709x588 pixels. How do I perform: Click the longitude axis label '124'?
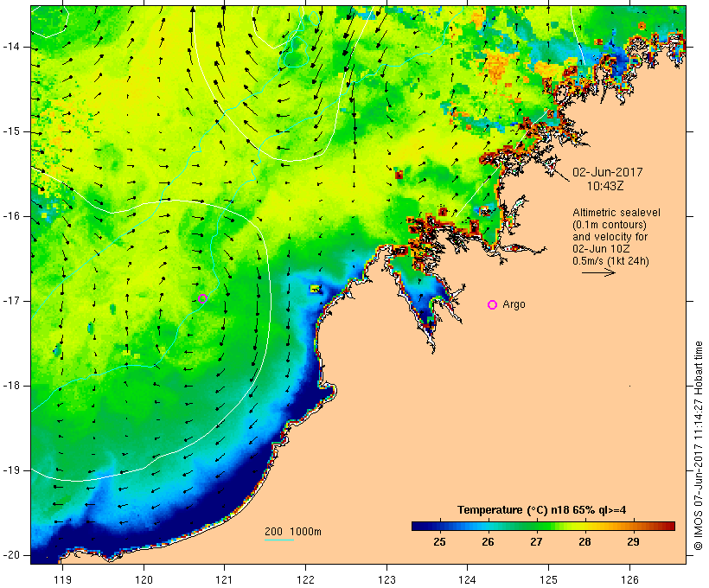(467, 579)
